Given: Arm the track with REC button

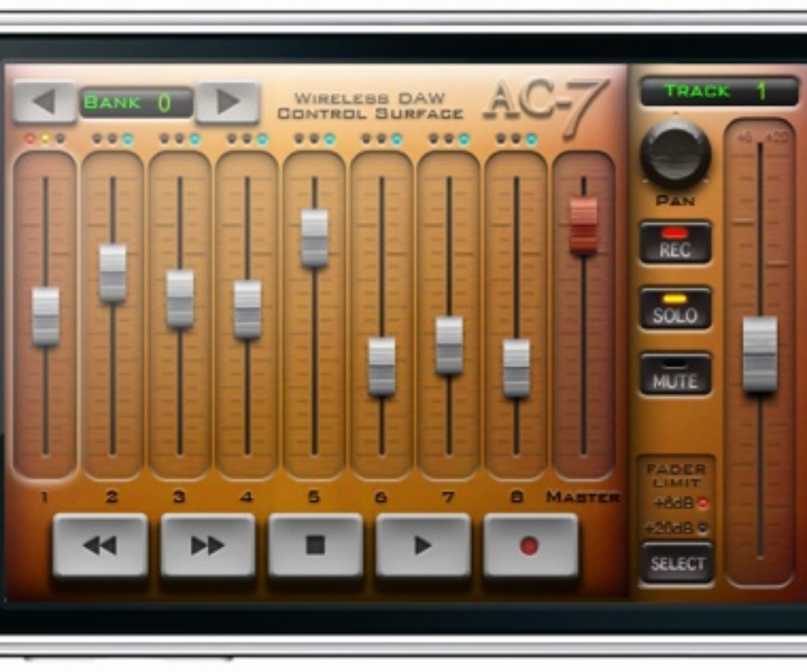Looking at the screenshot, I should tap(675, 244).
